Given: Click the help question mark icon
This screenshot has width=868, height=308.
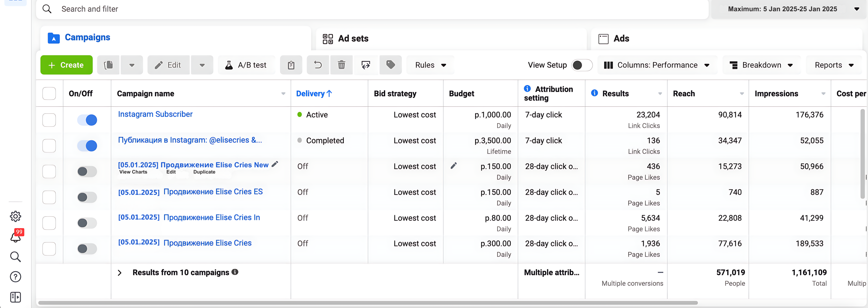Looking at the screenshot, I should 15,277.
